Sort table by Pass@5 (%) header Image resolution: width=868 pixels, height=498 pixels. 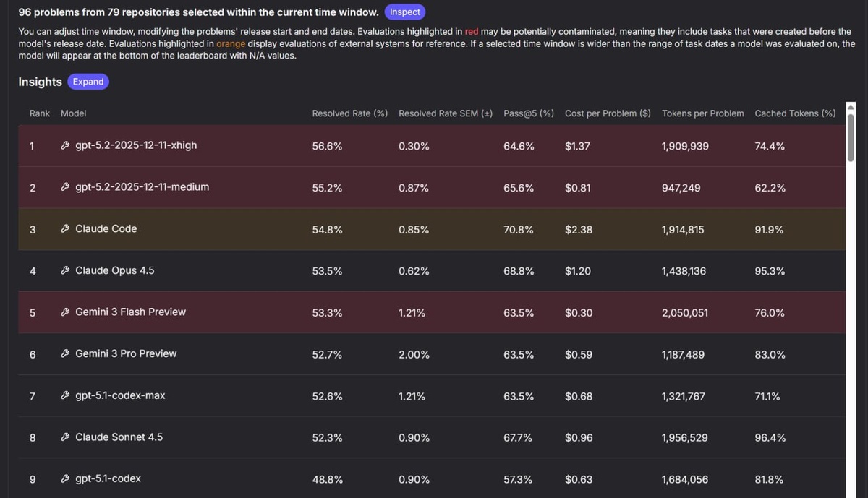coord(529,113)
